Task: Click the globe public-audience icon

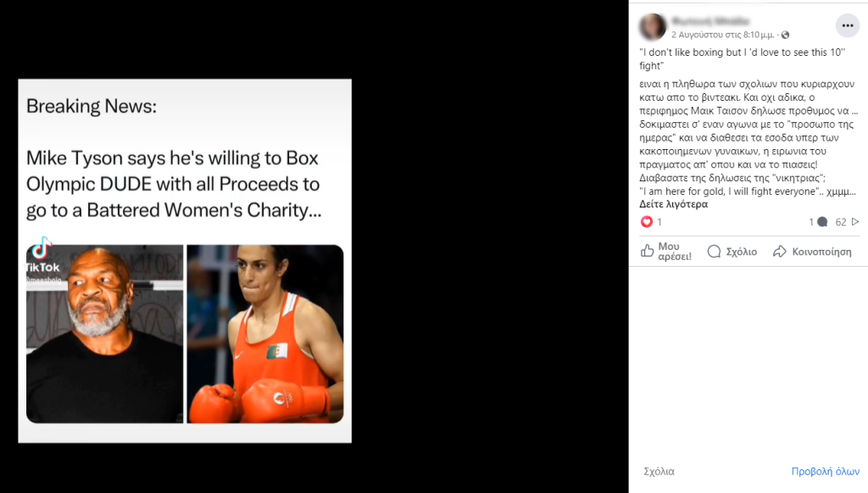Action: tap(785, 35)
